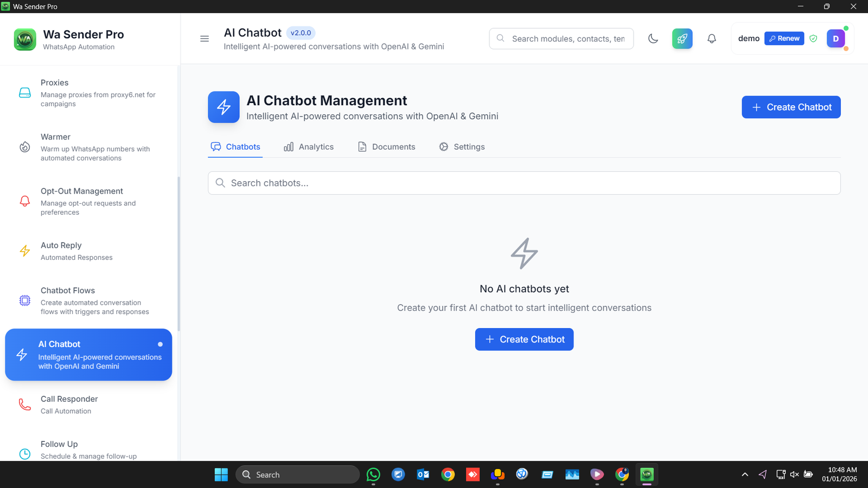Click the Follow Up clock icon

[25, 454]
